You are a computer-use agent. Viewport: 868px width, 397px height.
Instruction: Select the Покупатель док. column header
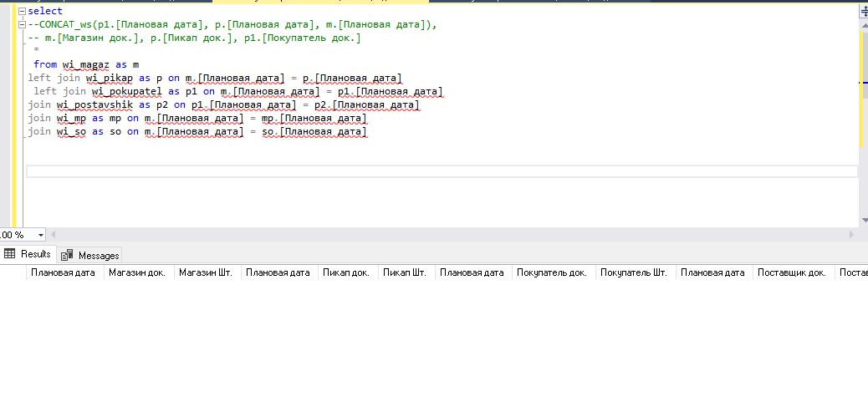point(552,272)
